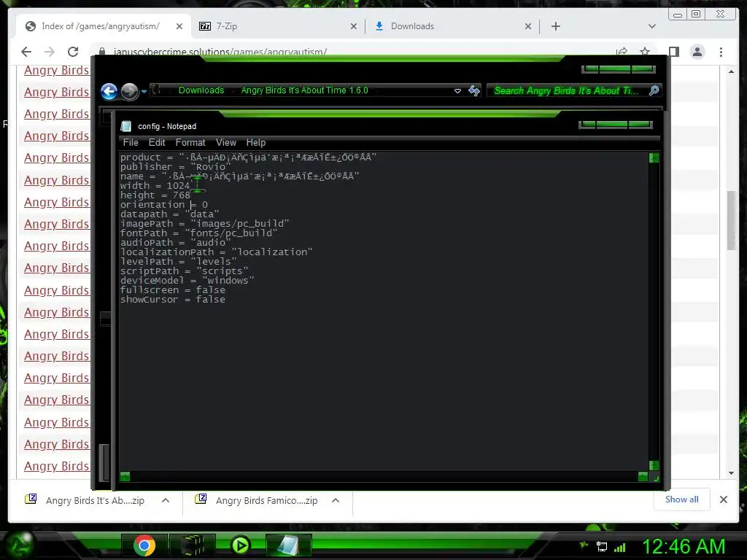747x560 pixels.
Task: Click the "publisher = "Rovio"" line
Action: 175,167
